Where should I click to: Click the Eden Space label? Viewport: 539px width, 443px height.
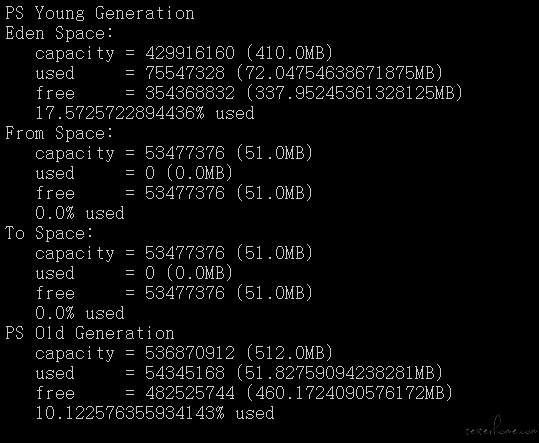pos(59,34)
